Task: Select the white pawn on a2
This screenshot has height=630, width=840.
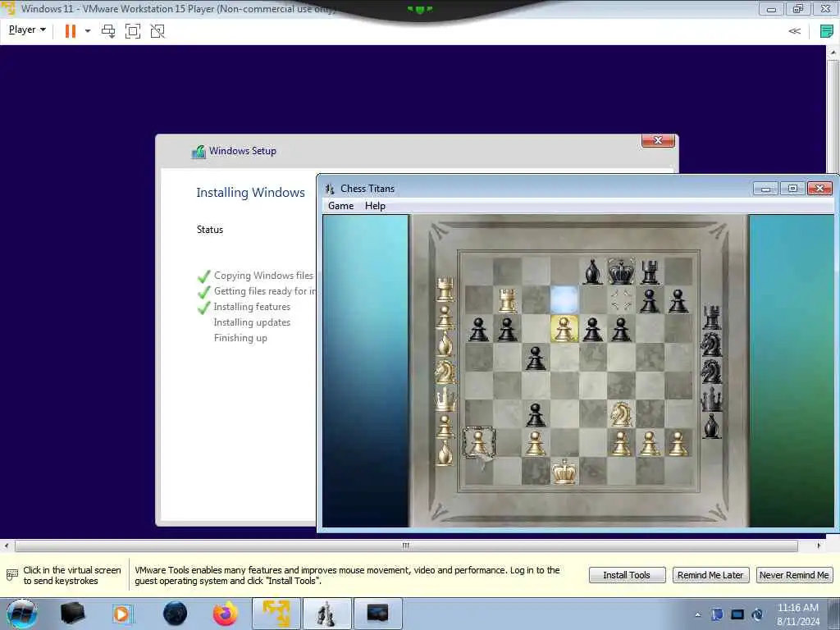Action: [x=478, y=443]
